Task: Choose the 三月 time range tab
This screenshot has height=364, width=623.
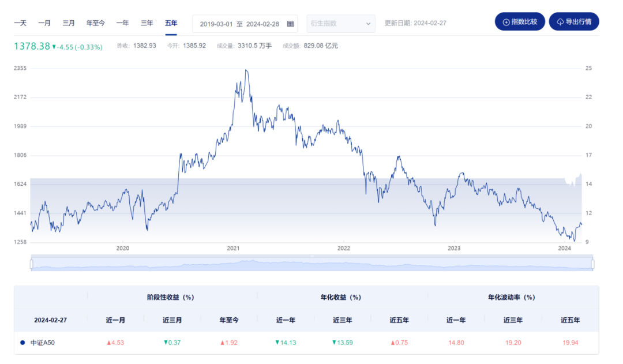Action: click(x=69, y=23)
